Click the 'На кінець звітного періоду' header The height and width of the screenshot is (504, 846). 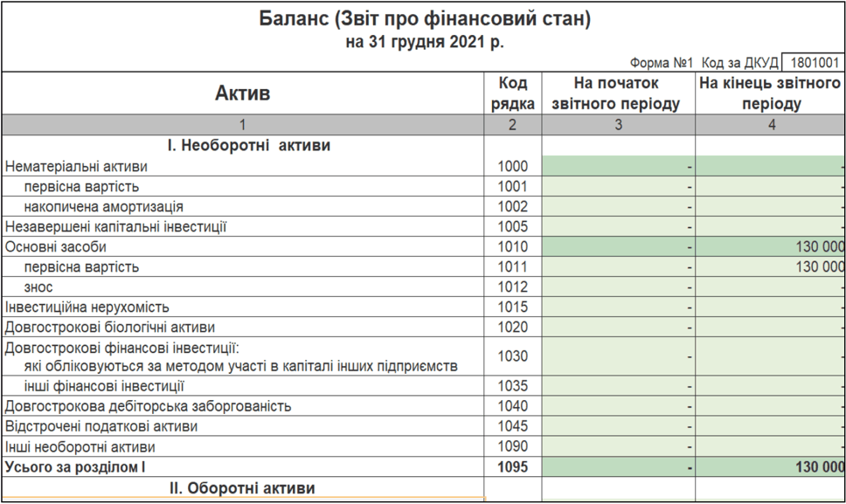[771, 93]
